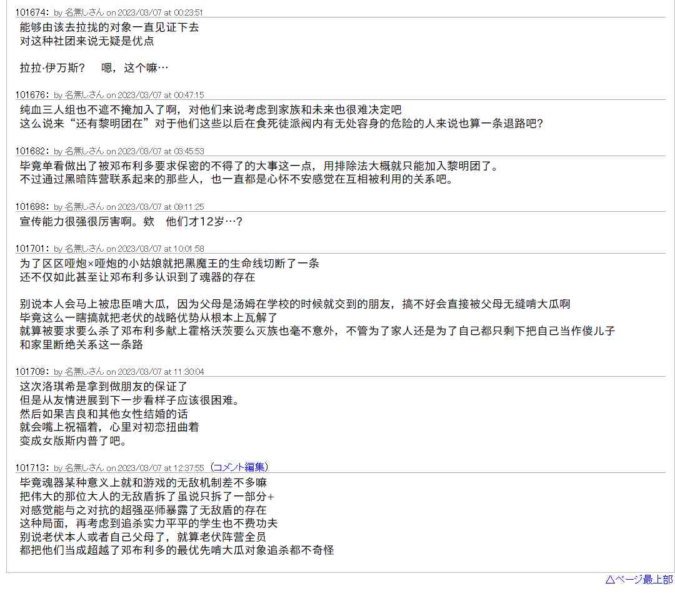Click the timestamp 2023/03/07 at 11:30:04
The width and height of the screenshot is (675, 616).
click(160, 372)
